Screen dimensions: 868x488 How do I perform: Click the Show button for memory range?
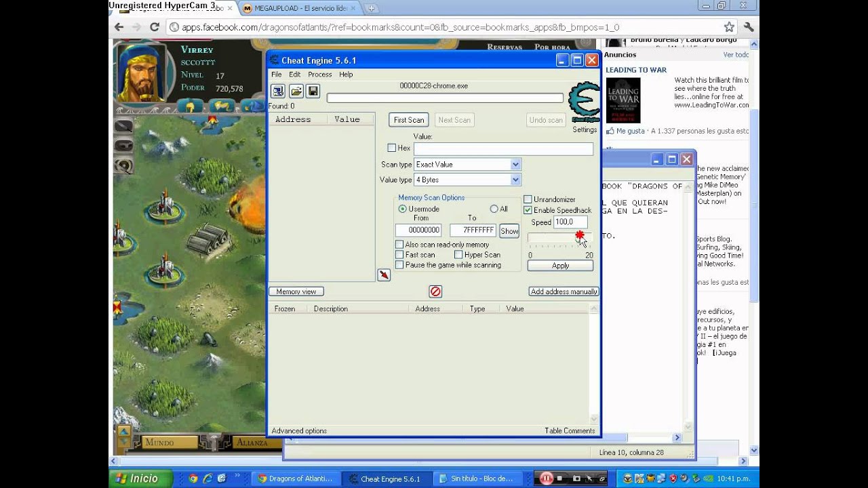509,231
